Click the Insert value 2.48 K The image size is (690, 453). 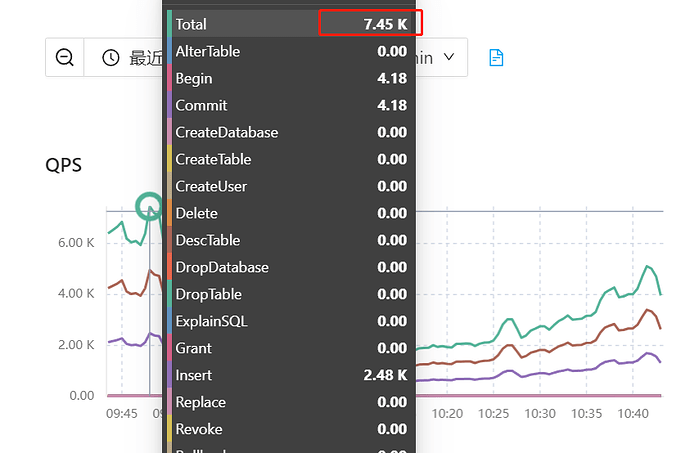coord(385,375)
